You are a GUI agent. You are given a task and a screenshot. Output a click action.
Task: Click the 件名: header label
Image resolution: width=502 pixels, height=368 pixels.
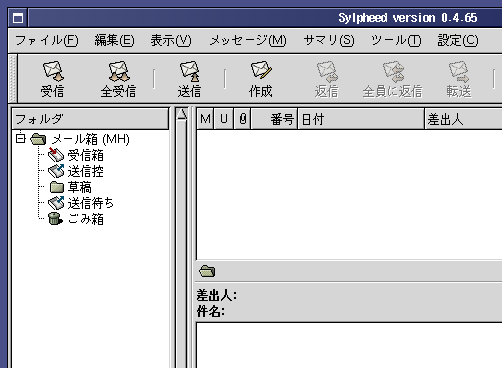[211, 311]
